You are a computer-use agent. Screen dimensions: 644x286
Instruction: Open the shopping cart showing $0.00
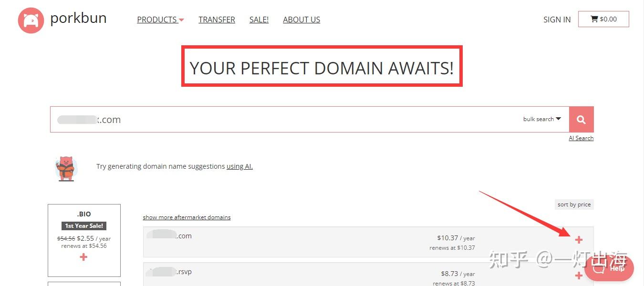(603, 19)
